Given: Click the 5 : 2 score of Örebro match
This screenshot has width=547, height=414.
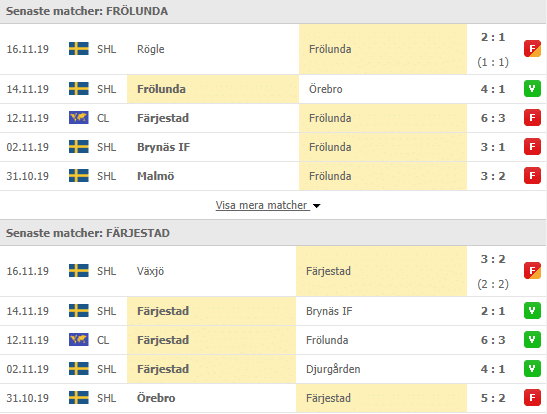Looking at the screenshot, I should pos(493,398).
